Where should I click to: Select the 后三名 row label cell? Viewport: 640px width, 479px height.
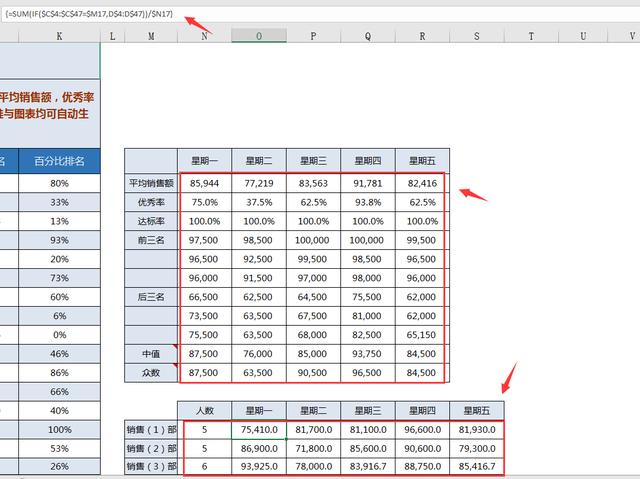pyautogui.click(x=151, y=297)
